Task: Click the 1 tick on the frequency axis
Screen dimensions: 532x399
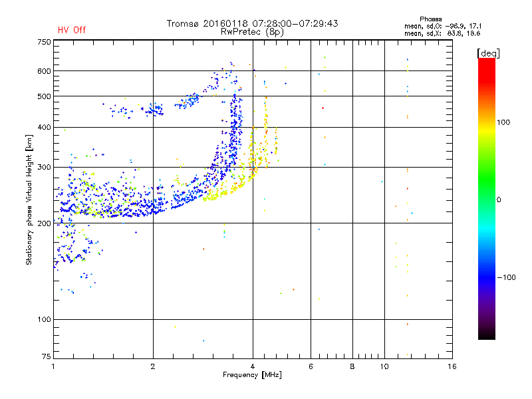Action: pos(53,366)
